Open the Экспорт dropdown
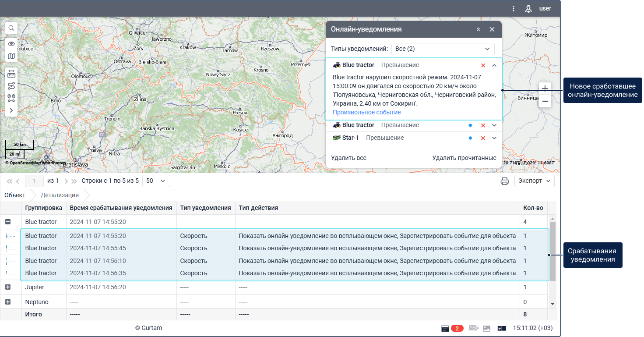Viewport: 644px width, 337px height. [x=534, y=181]
